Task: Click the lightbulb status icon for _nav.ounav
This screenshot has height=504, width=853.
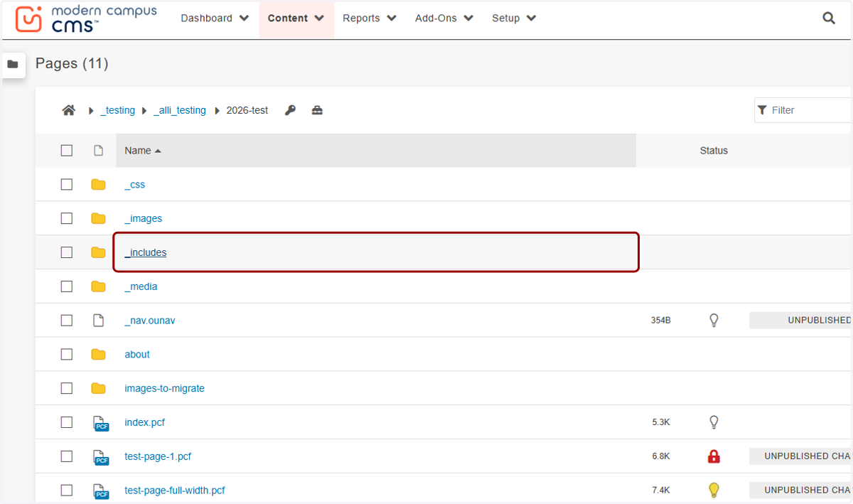Action: 714,321
